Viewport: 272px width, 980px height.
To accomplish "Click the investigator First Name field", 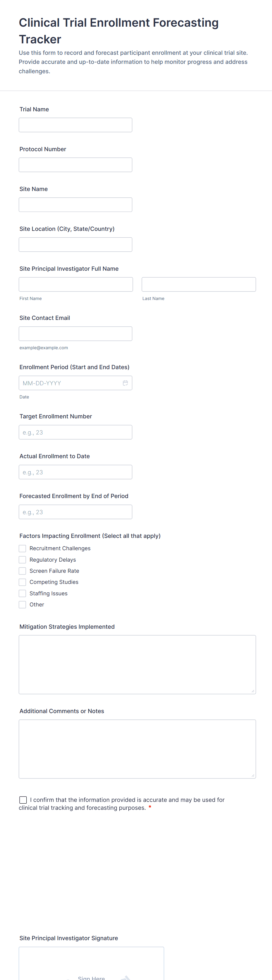I will click(75, 284).
